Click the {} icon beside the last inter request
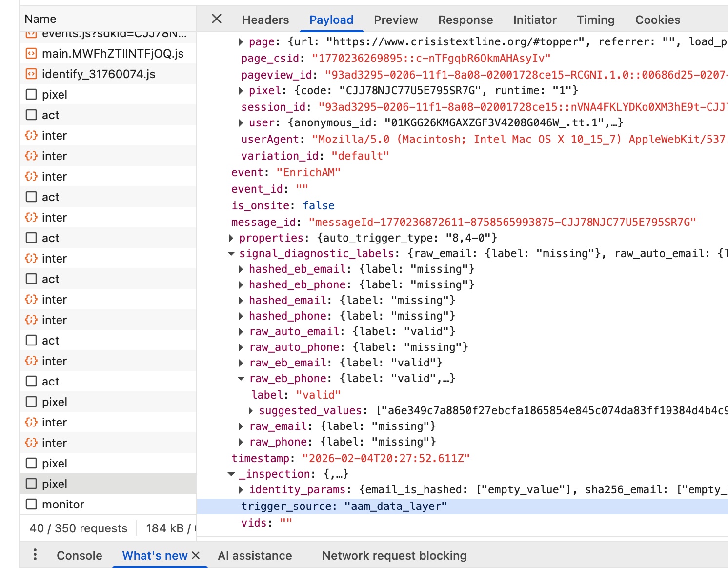Image resolution: width=728 pixels, height=568 pixels. click(x=31, y=443)
